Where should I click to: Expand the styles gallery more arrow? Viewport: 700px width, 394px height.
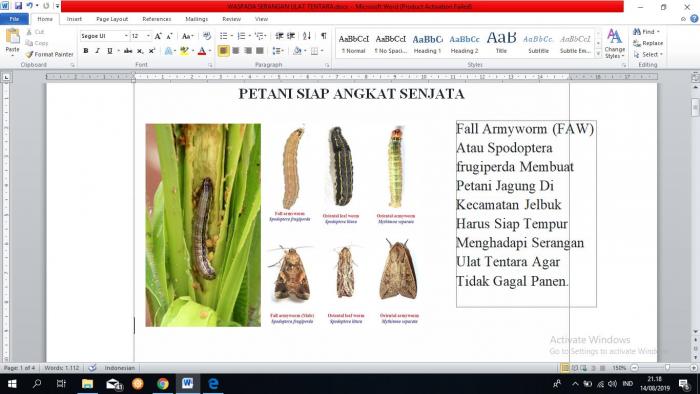coord(598,54)
